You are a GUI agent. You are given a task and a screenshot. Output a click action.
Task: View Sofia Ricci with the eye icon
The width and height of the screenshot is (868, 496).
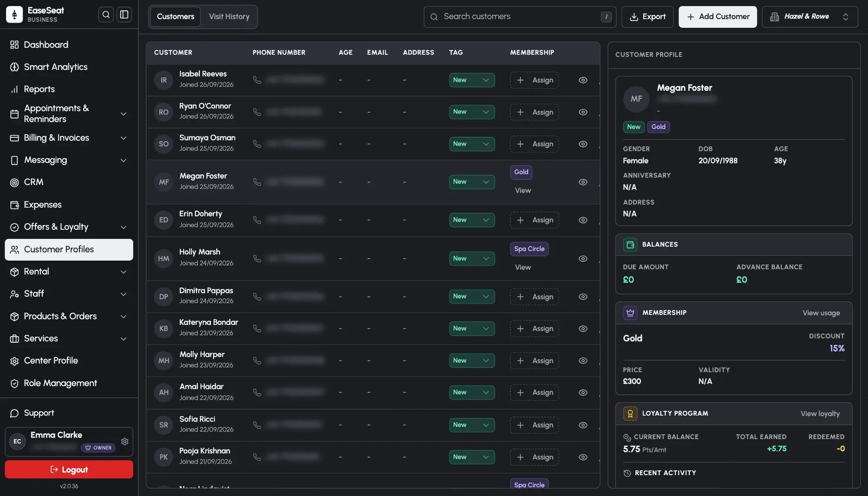click(x=583, y=425)
